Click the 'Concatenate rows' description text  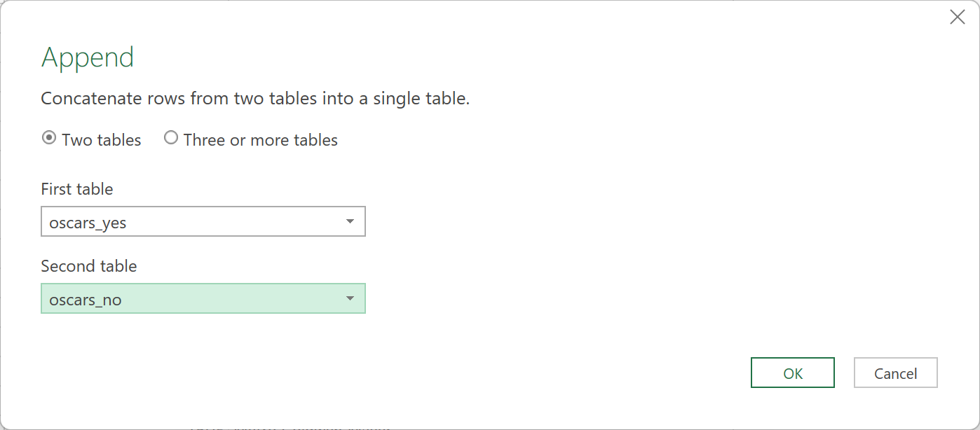[255, 99]
